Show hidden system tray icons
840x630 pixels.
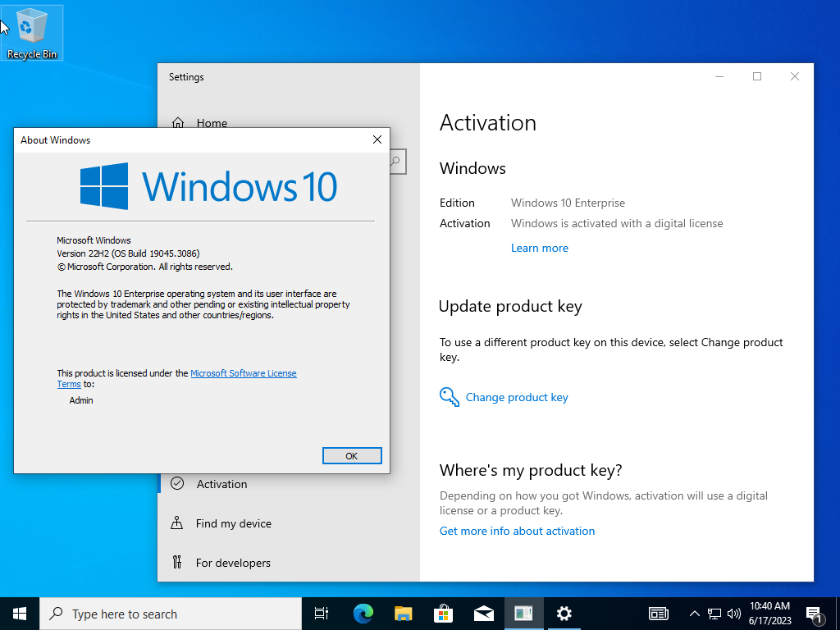pyautogui.click(x=694, y=614)
